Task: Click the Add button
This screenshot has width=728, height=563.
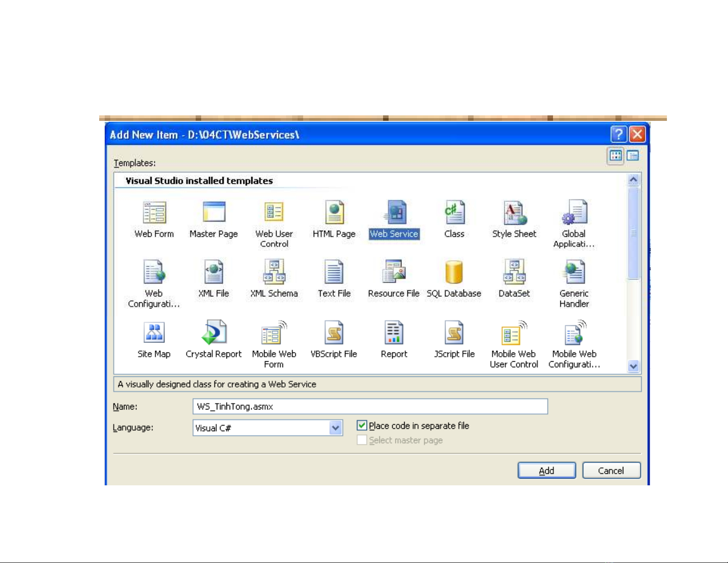Action: click(547, 471)
